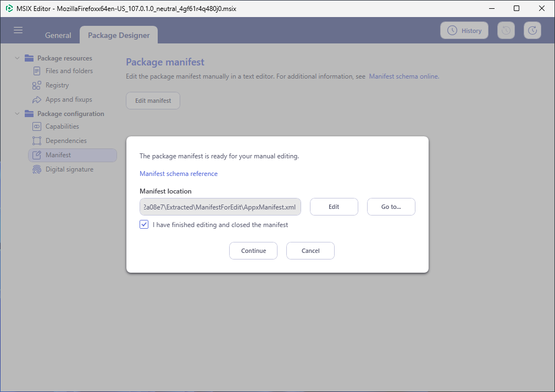Open Files and folders section
The height and width of the screenshot is (392, 555).
pyautogui.click(x=69, y=71)
